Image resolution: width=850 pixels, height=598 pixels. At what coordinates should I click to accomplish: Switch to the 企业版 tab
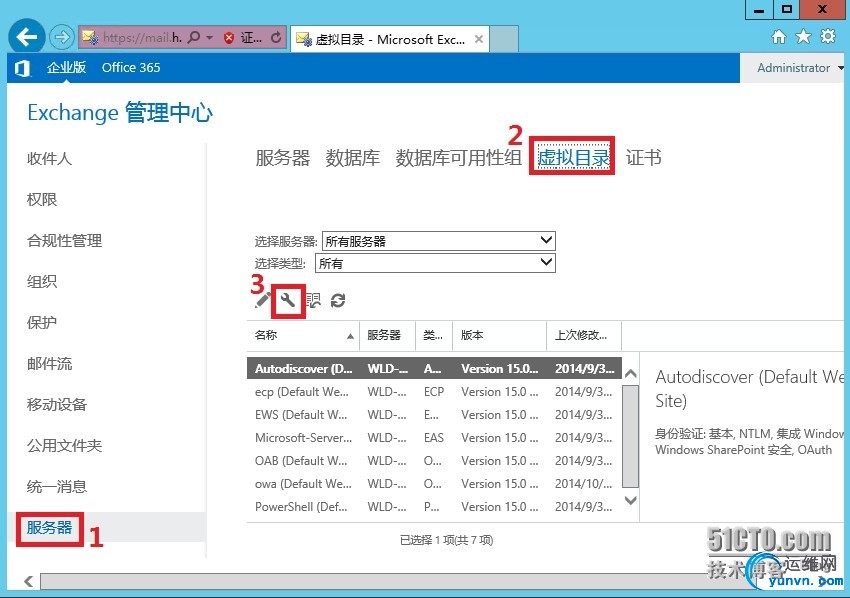point(66,67)
